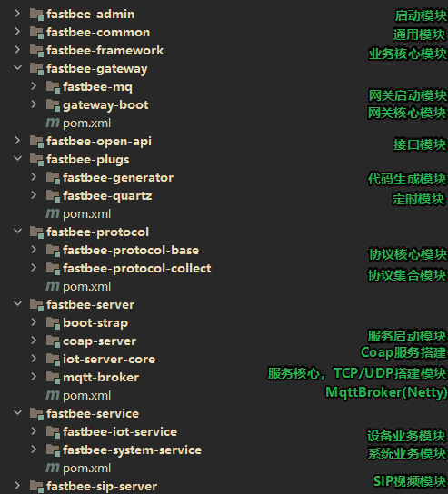
Task: Click the fastbee-protocol folder icon
Action: coord(36,232)
